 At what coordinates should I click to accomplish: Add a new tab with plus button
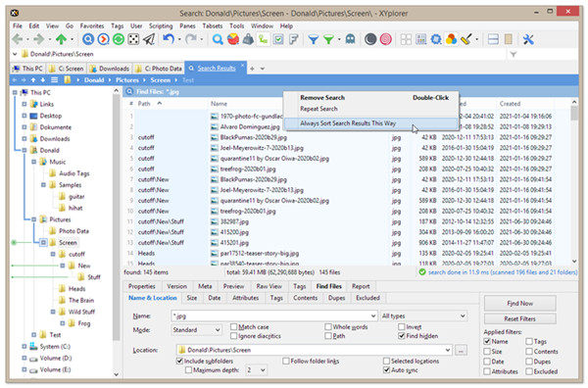point(252,69)
